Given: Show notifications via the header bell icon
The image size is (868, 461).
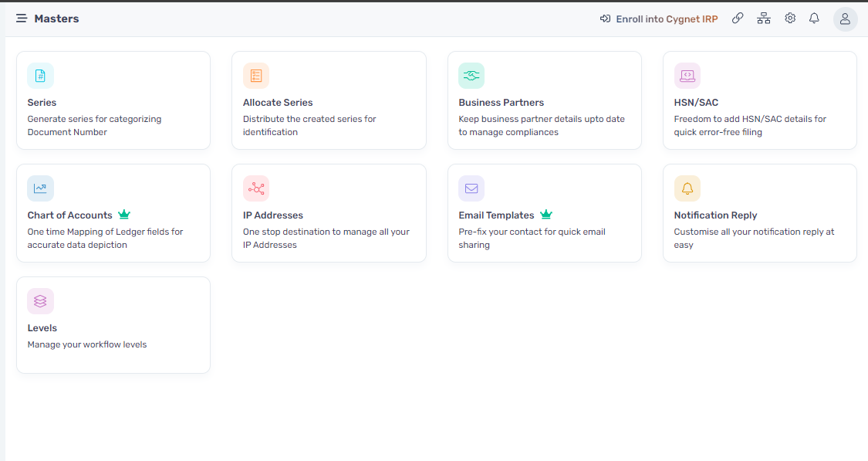Looking at the screenshot, I should 814,19.
